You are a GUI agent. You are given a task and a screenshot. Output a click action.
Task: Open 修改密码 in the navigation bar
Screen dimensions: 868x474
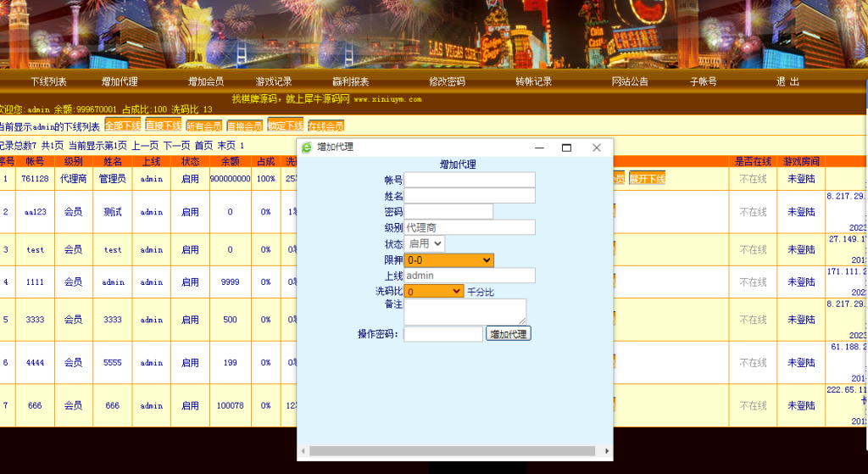[447, 81]
